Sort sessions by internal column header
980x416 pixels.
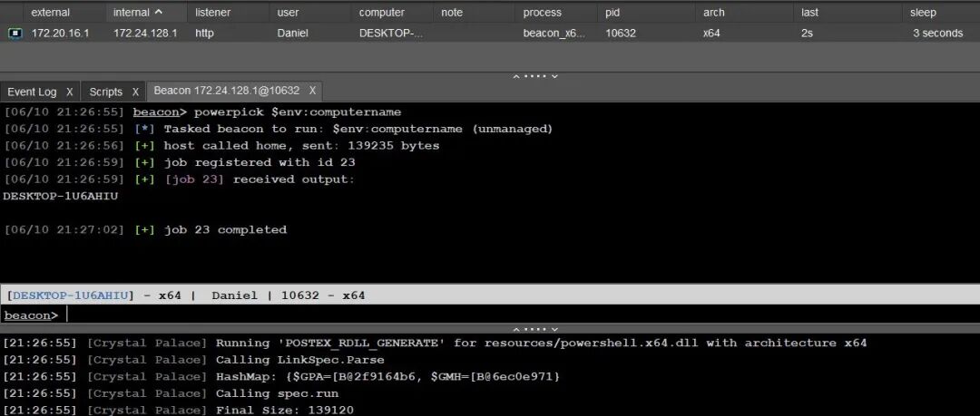pyautogui.click(x=132, y=13)
